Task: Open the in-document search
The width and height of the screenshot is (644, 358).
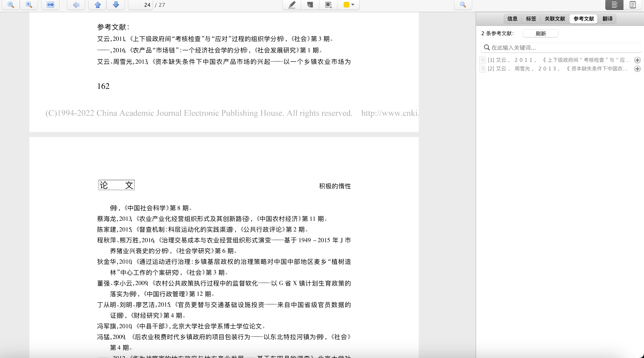Action: click(463, 5)
